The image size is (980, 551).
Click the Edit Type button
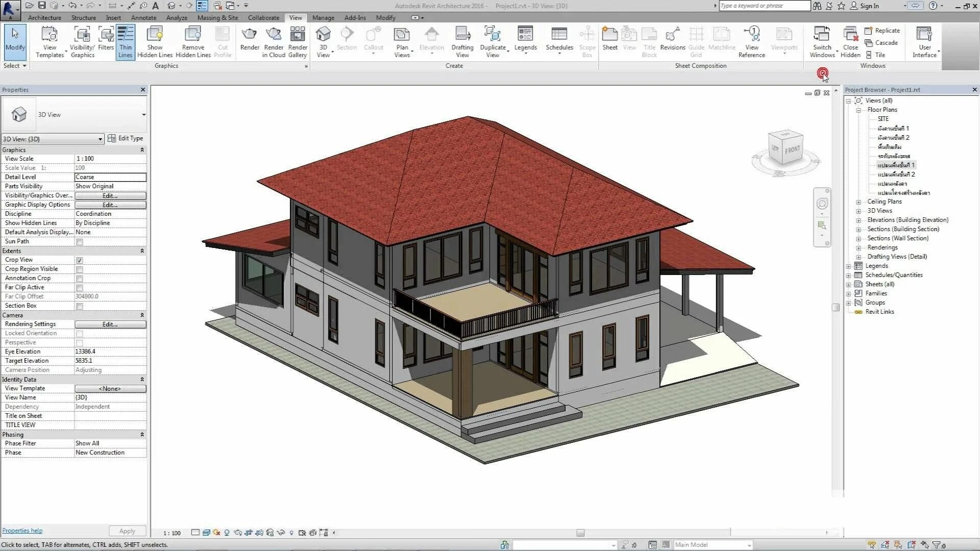click(x=126, y=138)
